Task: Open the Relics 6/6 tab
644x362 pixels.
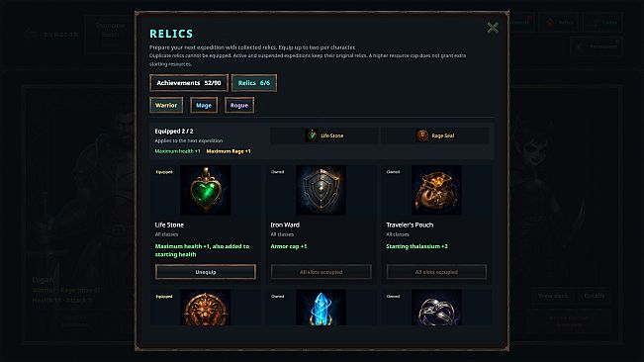Action: click(x=254, y=83)
